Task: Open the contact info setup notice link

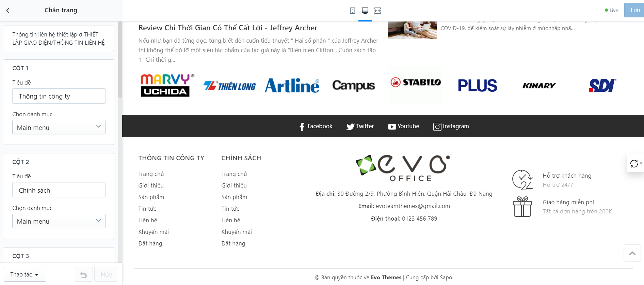Action: [59, 39]
